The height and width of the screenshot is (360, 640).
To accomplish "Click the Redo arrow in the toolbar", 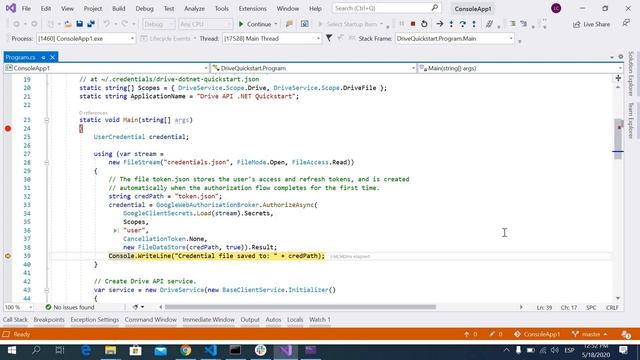I will click(x=125, y=24).
